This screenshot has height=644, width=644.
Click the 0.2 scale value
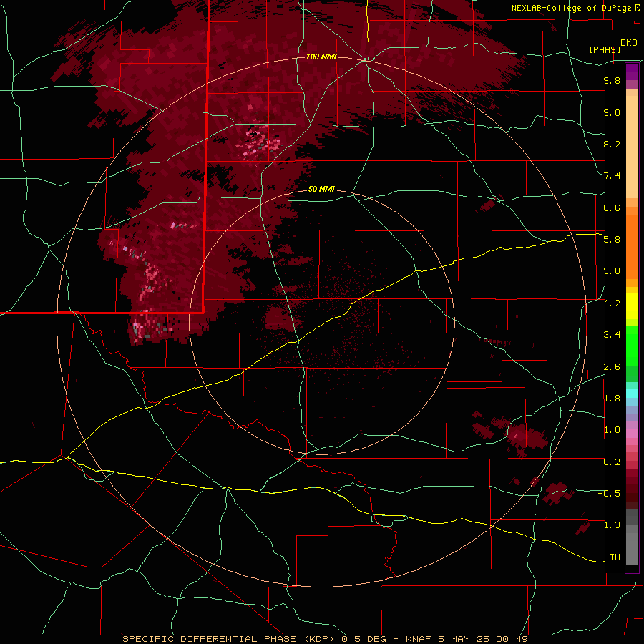pyautogui.click(x=612, y=462)
